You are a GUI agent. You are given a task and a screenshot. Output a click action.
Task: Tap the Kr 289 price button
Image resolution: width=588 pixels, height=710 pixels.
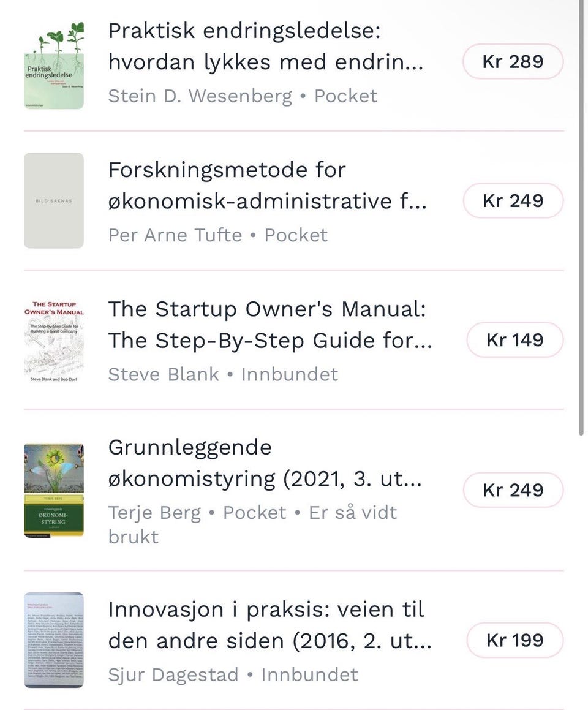point(513,62)
